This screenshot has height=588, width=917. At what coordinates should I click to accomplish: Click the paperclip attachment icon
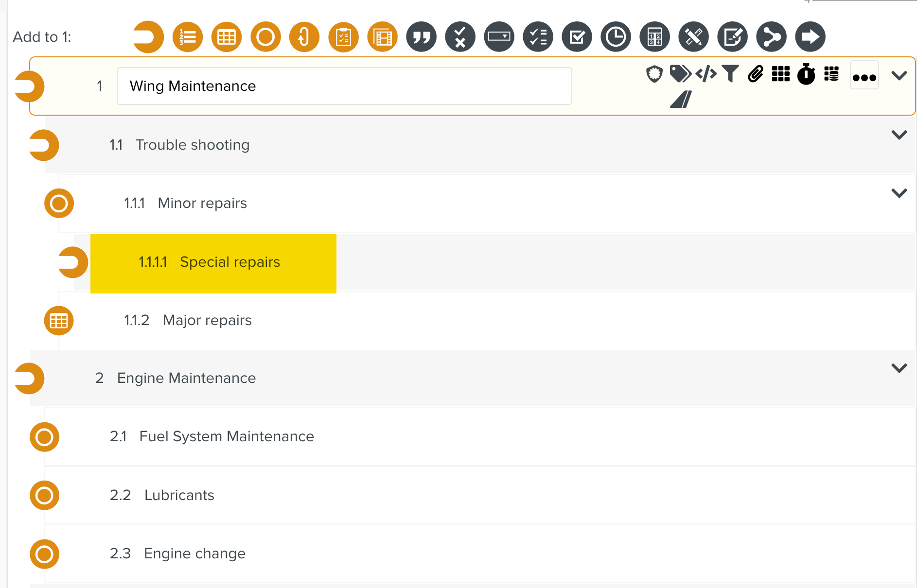pyautogui.click(x=756, y=74)
